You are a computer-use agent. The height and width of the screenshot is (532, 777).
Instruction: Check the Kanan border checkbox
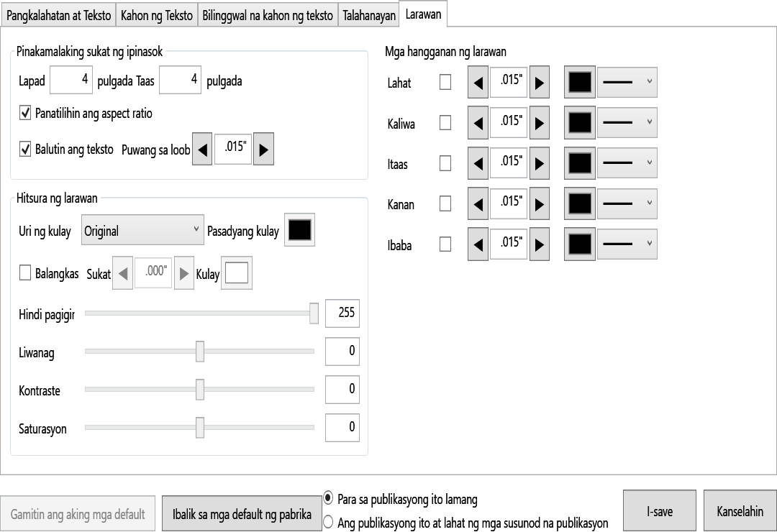(445, 203)
